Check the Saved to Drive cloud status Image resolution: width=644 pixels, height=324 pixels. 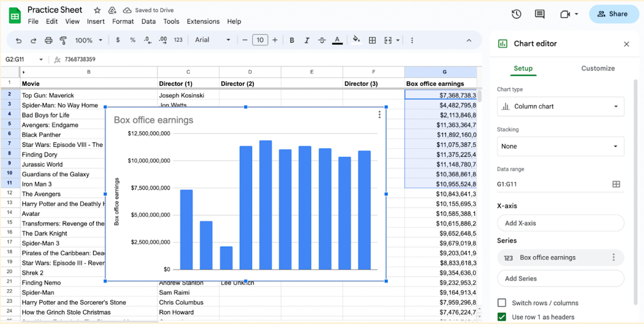149,10
